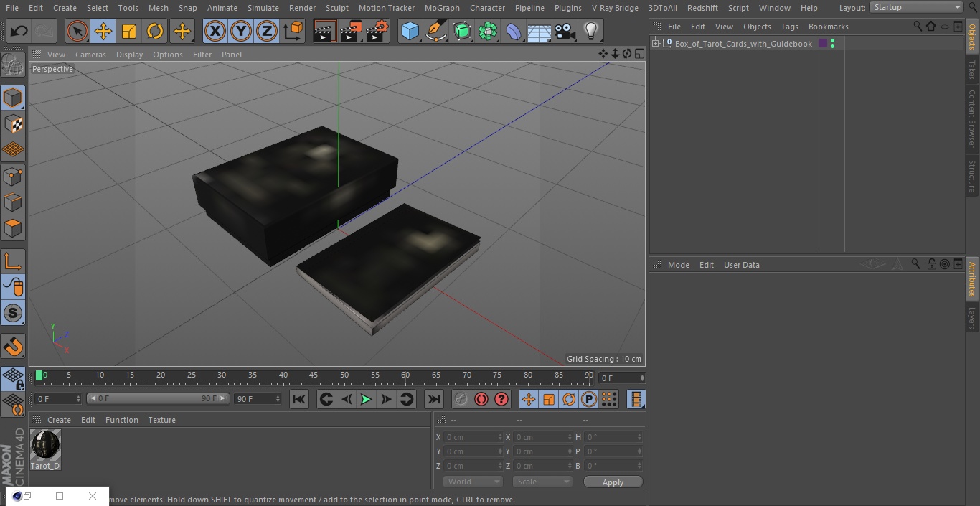Expand Box_of_Tarot_Cards_with_Guidebook tree item
This screenshot has height=506, width=980.
click(655, 44)
